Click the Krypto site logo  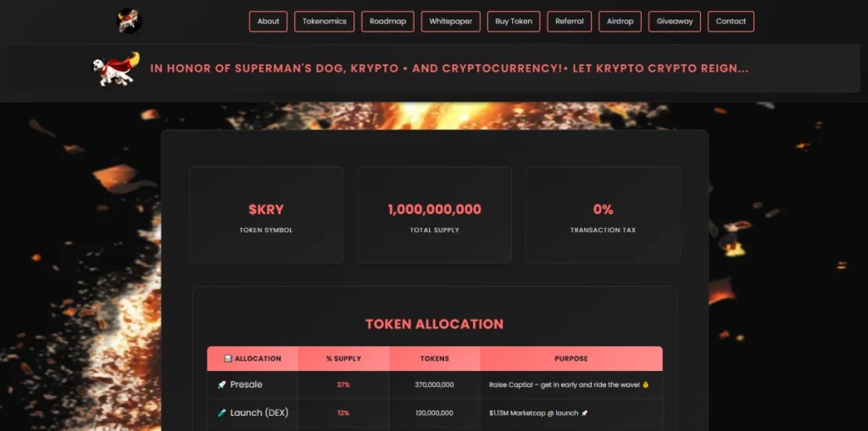(x=129, y=20)
